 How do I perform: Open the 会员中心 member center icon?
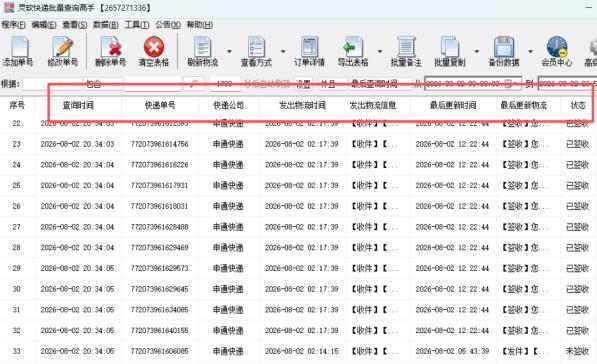pos(557,51)
